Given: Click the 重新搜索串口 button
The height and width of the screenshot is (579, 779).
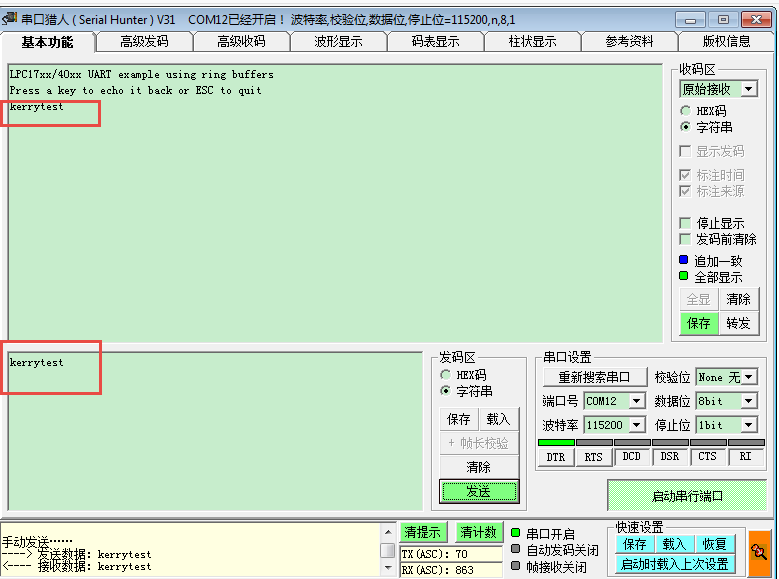Looking at the screenshot, I should [595, 377].
